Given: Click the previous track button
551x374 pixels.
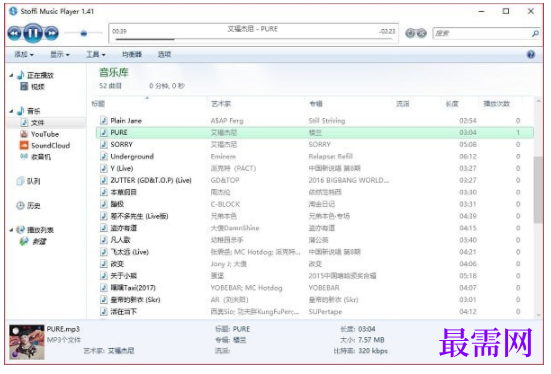Looking at the screenshot, I should coord(14,33).
